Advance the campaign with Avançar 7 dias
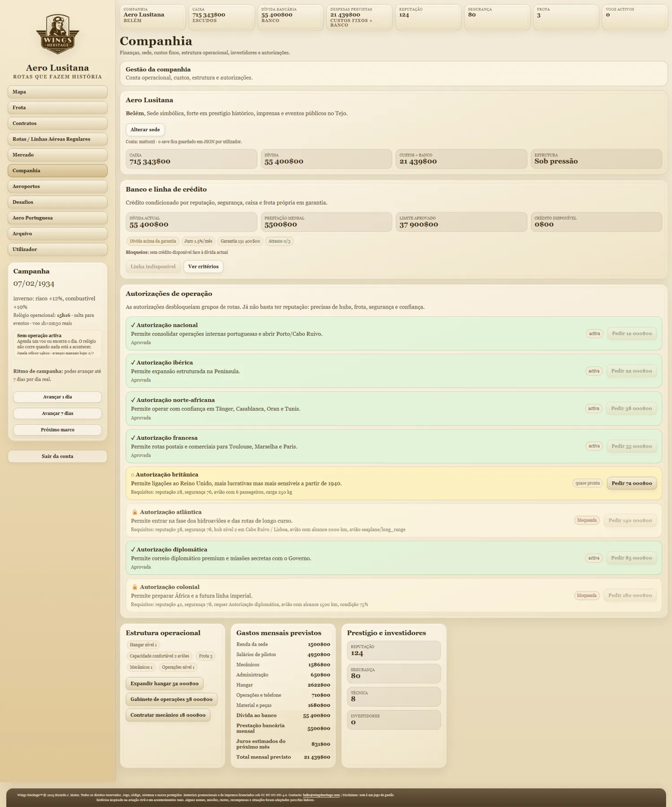Screen dimensions: 672x807 (x=57, y=413)
